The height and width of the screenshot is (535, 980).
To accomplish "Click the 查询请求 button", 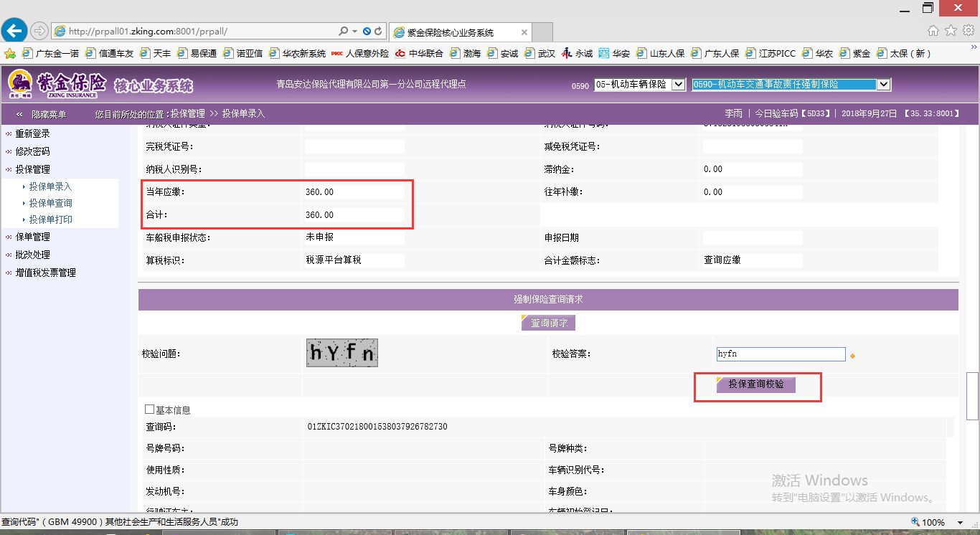I will pos(548,323).
